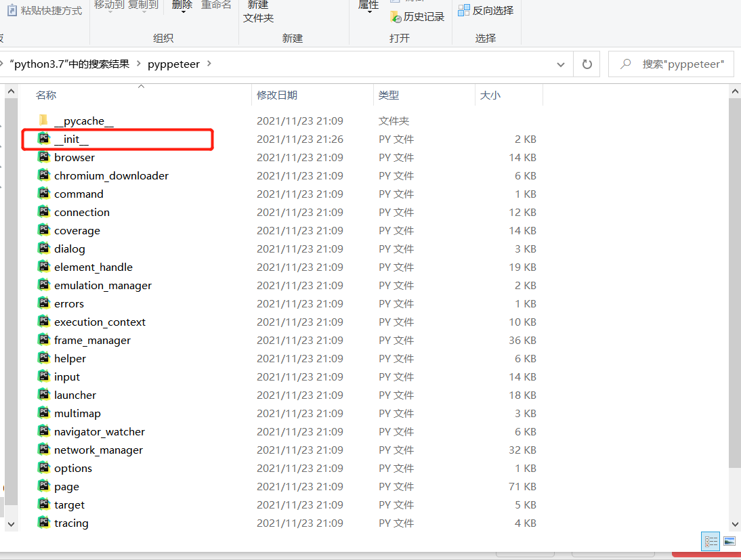
Task: Select the dialog file's PyCharm icon
Action: coord(44,248)
